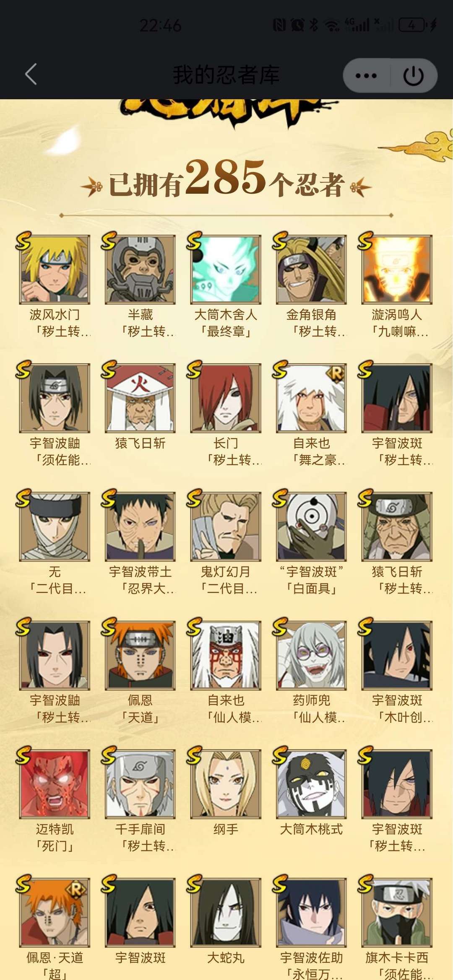The image size is (453, 980).
Task: Open the three-dots more menu
Action: point(366,76)
